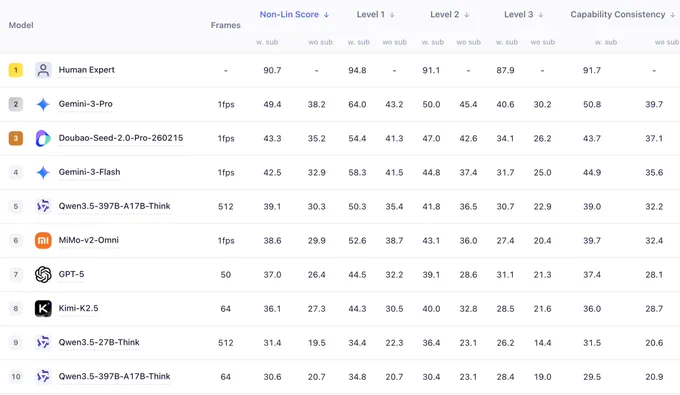Click MiMo-v2-Omni Non-Lin score 38.6
680x395 pixels.
pyautogui.click(x=272, y=241)
